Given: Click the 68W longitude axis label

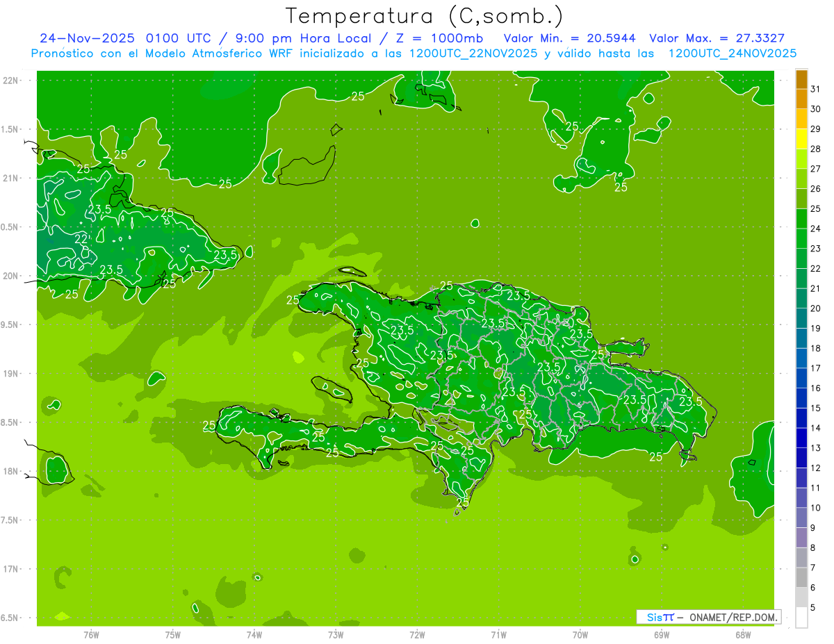Looking at the screenshot, I should coord(742,634).
